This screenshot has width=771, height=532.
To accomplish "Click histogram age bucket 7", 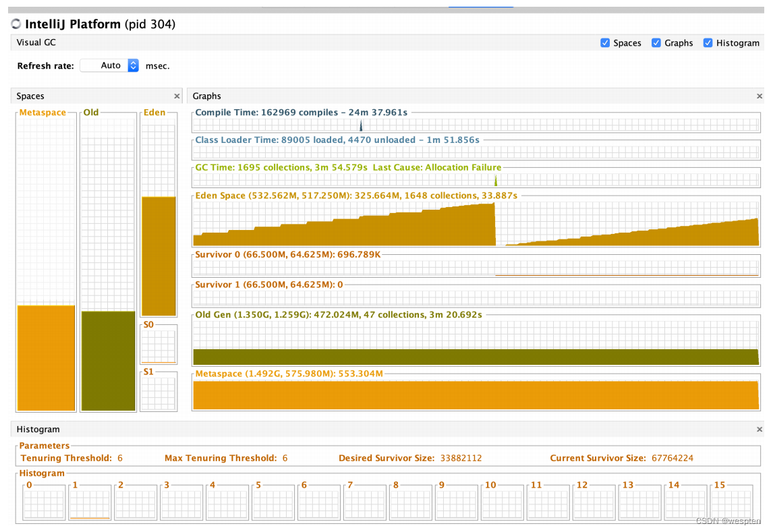I will pyautogui.click(x=365, y=502).
